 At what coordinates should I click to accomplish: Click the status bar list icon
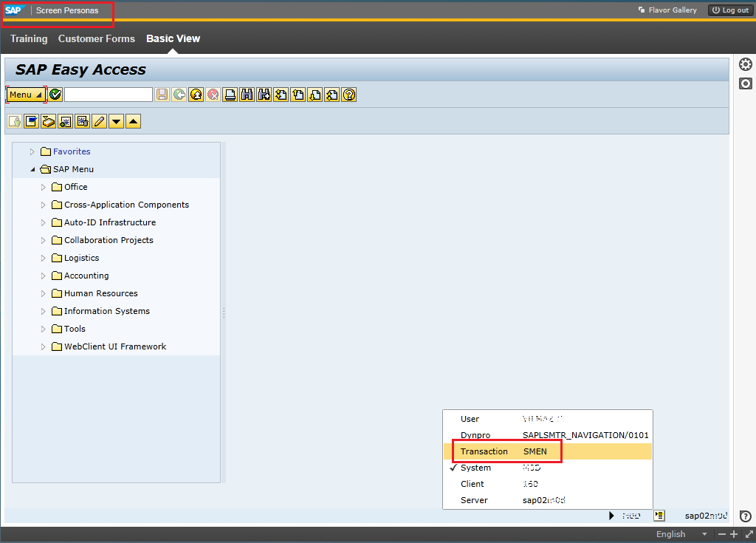659,516
